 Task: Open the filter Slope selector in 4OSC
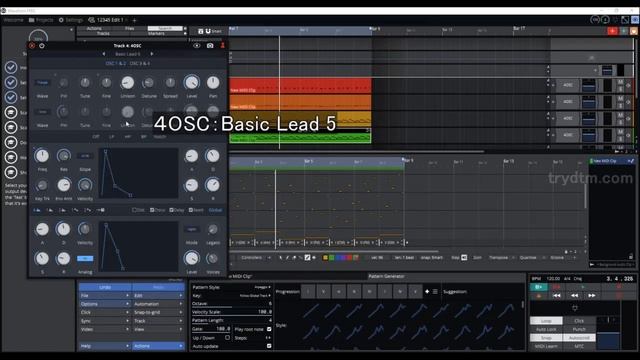pos(85,156)
